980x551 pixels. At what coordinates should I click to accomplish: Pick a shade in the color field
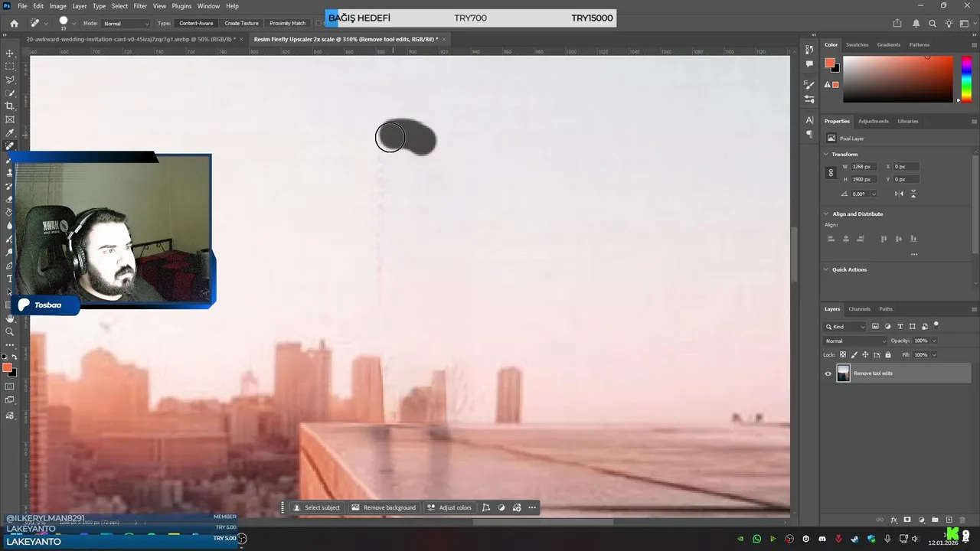[x=898, y=79]
